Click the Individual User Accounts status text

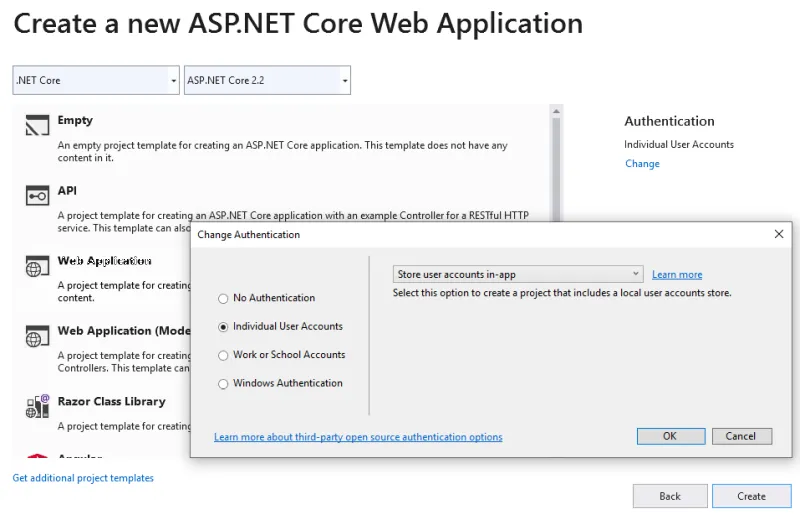click(679, 144)
